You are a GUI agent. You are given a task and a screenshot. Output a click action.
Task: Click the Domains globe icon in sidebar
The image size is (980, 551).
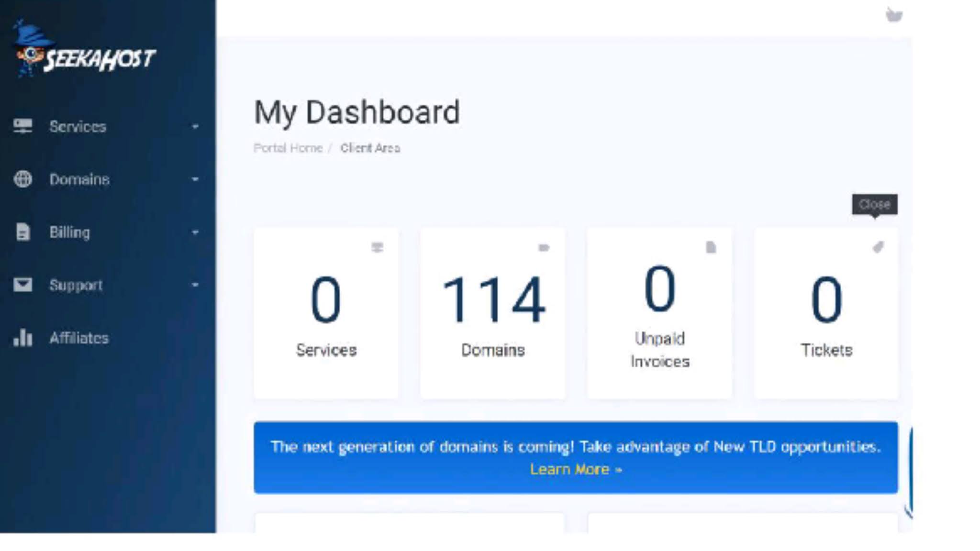(22, 179)
